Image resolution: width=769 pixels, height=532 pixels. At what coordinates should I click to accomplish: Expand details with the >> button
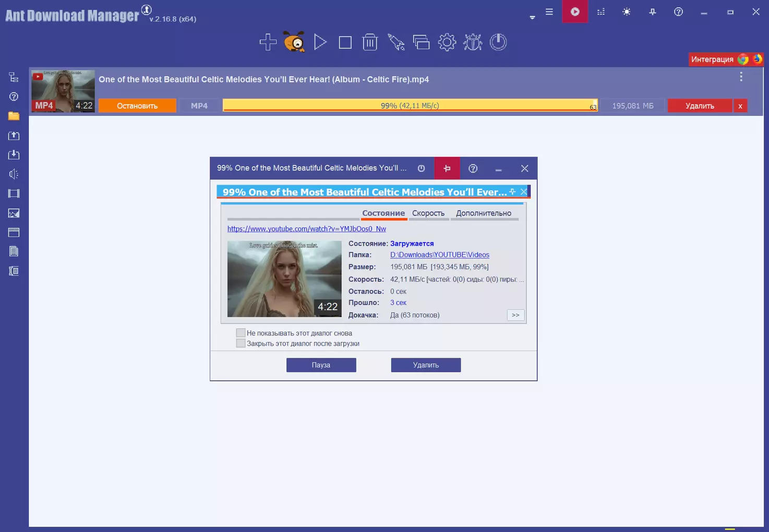(515, 315)
